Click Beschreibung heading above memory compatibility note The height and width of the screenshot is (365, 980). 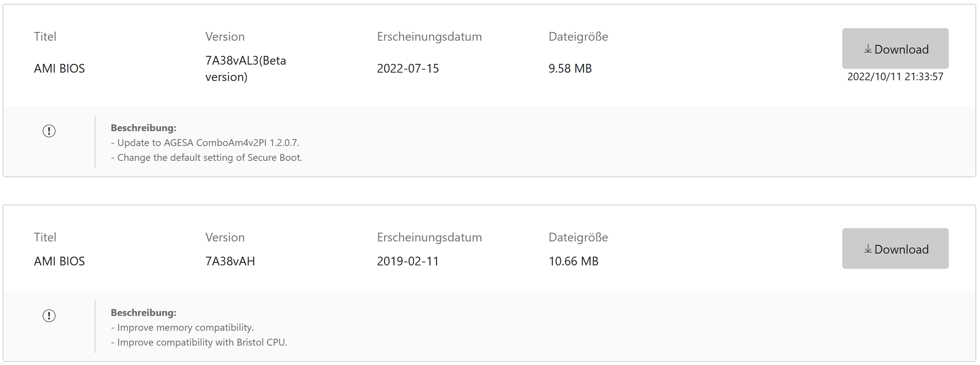pos(143,313)
